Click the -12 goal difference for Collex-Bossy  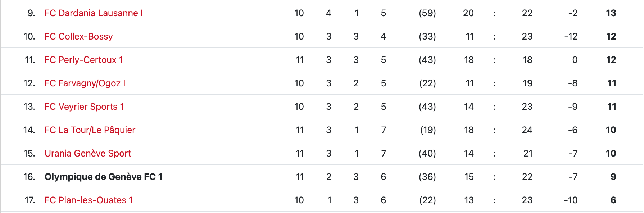pyautogui.click(x=571, y=37)
